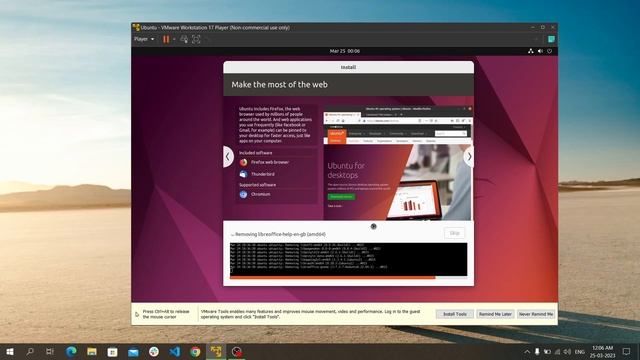
Task: Open the Player menu in VMware
Action: (x=144, y=39)
